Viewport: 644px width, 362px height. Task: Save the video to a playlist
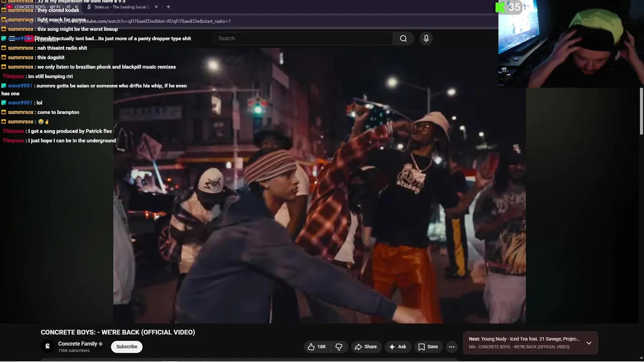coord(428,347)
